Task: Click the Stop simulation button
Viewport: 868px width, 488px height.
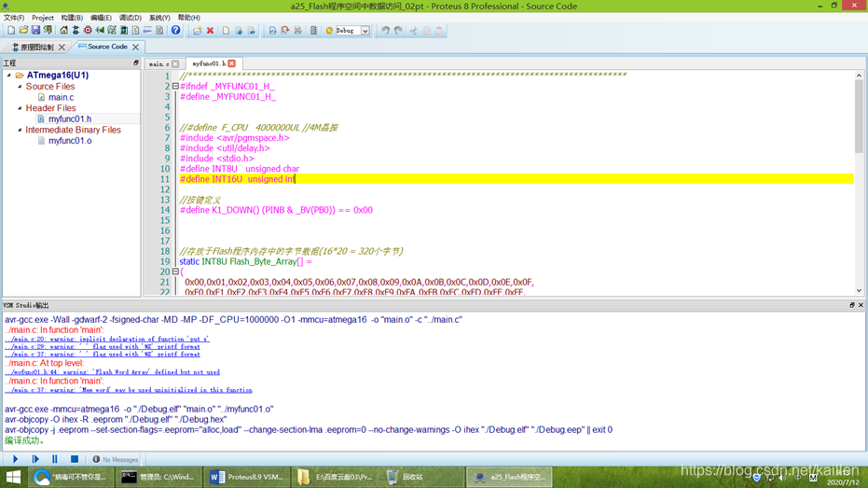Action: point(75,459)
